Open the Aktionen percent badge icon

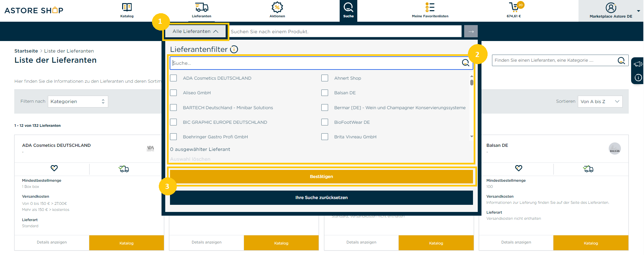click(277, 7)
